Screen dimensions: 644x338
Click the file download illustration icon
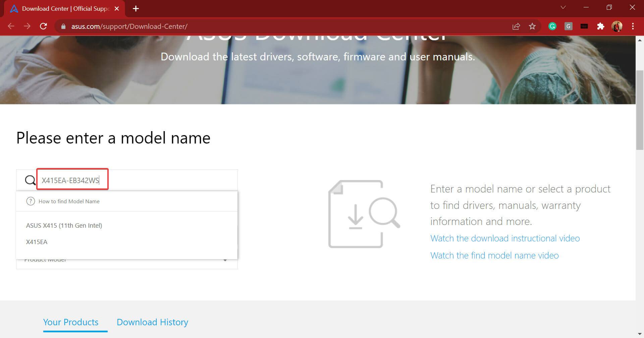pyautogui.click(x=364, y=214)
